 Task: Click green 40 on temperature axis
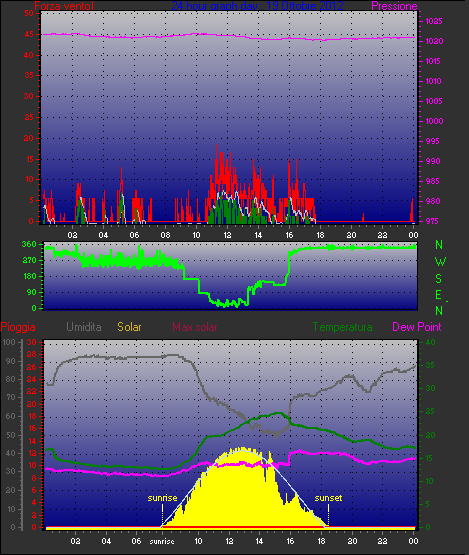click(430, 342)
